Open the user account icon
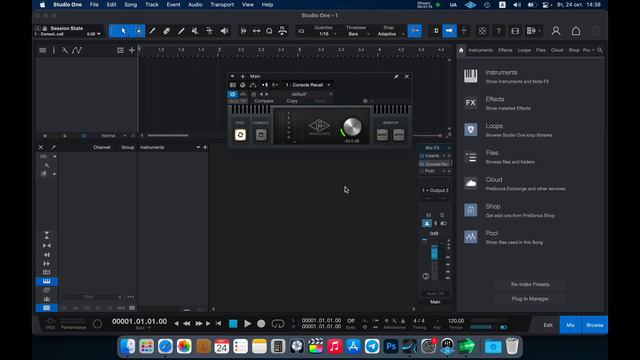Screen dimensions: 640x360 pyautogui.click(x=556, y=31)
